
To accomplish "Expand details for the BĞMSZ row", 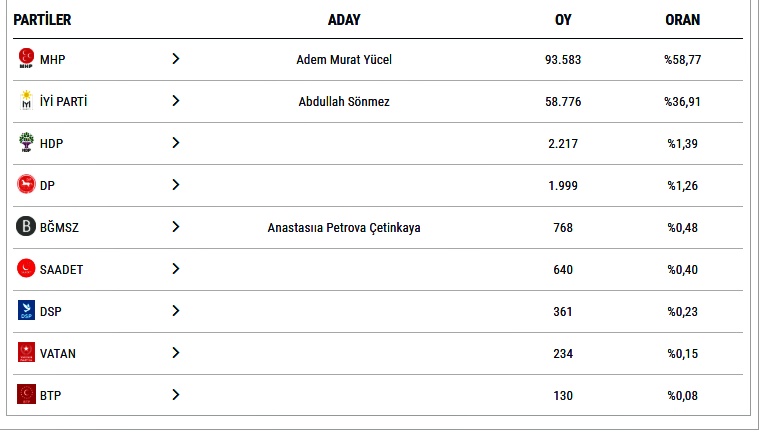I will (x=176, y=227).
